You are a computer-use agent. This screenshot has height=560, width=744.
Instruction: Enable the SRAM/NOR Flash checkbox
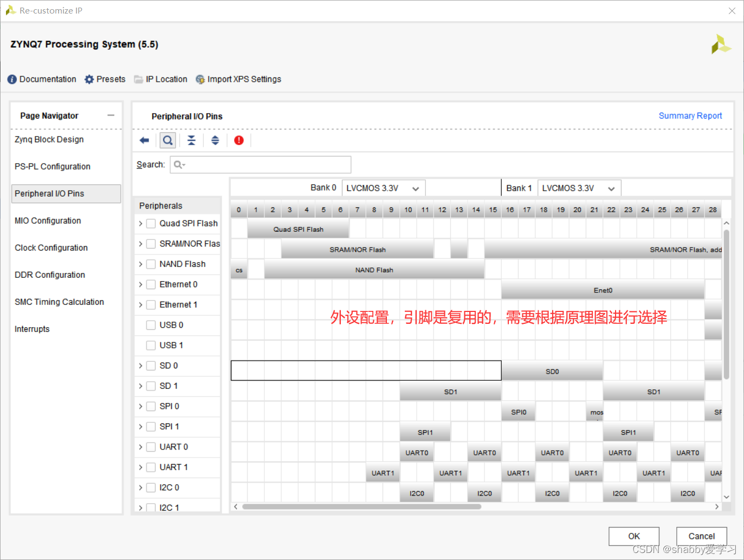pos(151,244)
